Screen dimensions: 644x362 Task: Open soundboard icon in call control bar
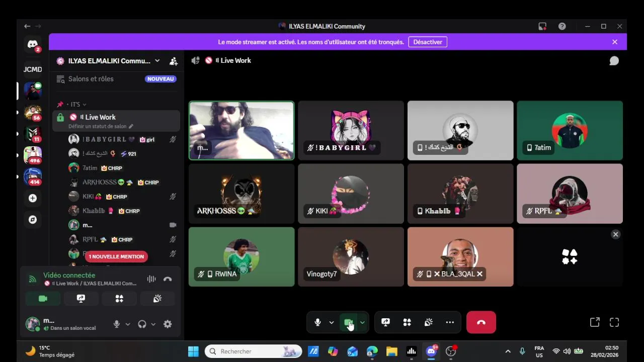429,322
